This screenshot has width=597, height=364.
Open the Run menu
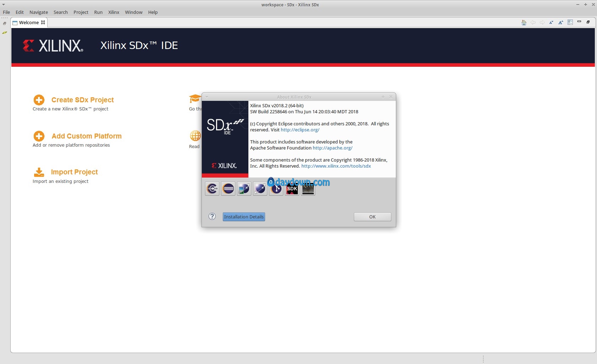click(98, 12)
